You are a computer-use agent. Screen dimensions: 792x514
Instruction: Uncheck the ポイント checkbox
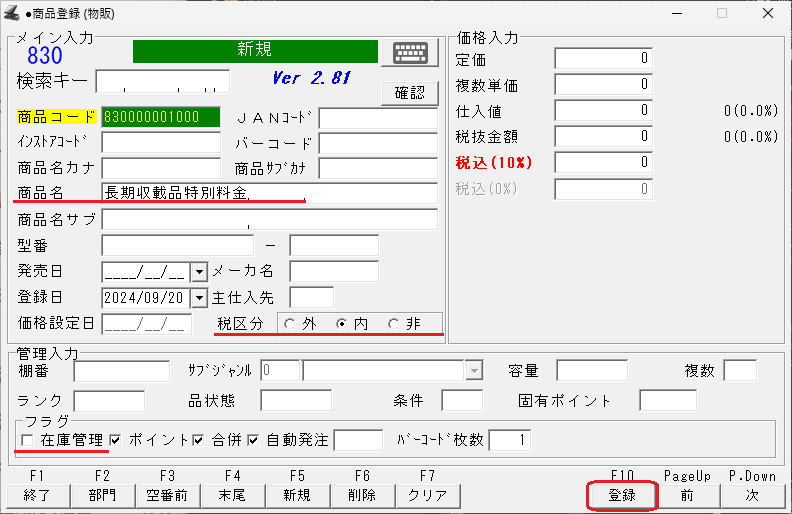click(x=117, y=440)
